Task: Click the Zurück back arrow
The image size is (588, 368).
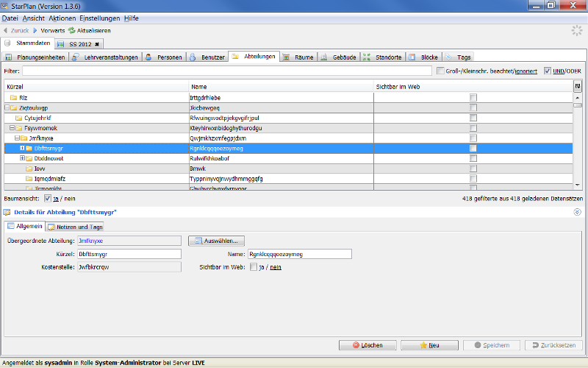Action: tap(5, 30)
